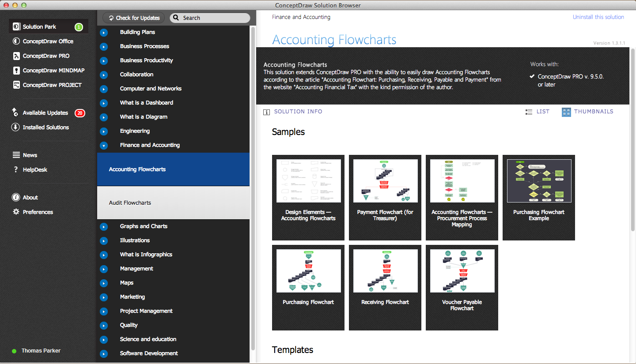Viewport: 636px width, 364px height.
Task: Open Purchasing Flowchart Example thumbnail
Action: point(539,198)
